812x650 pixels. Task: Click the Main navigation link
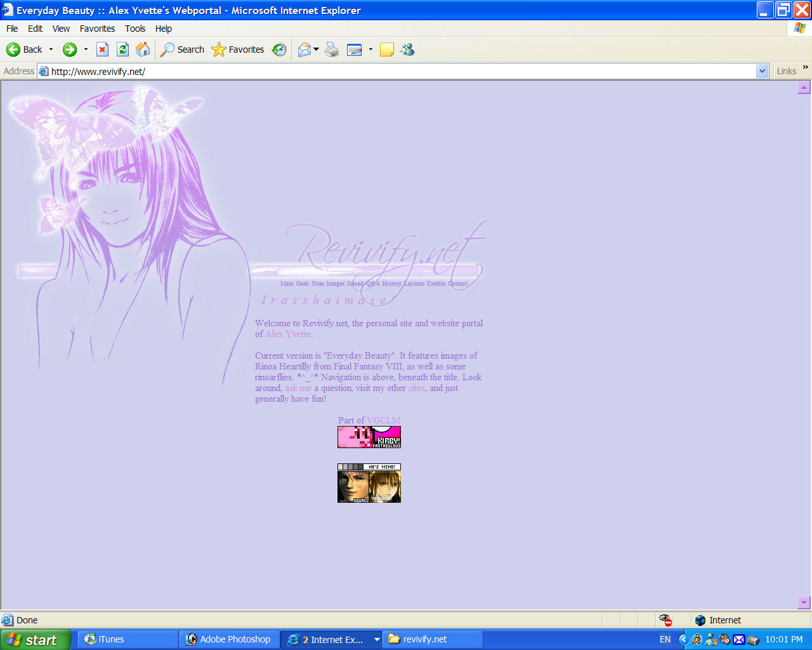[x=287, y=284]
